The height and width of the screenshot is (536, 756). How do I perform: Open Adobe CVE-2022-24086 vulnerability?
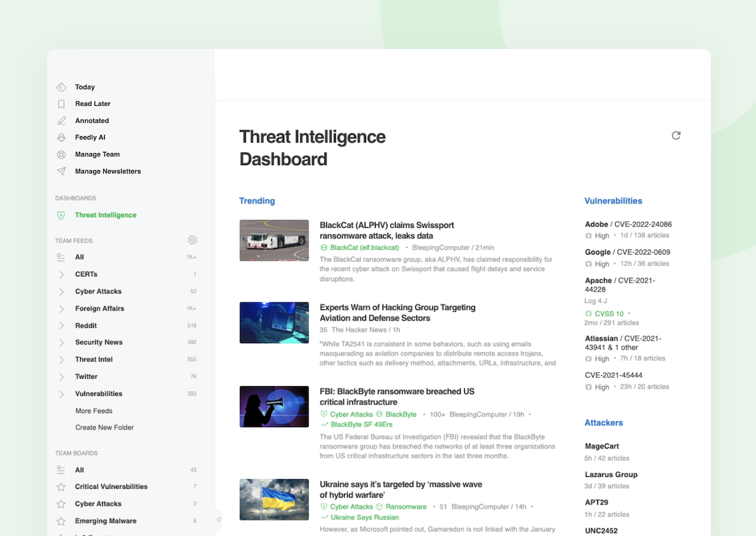(x=628, y=224)
